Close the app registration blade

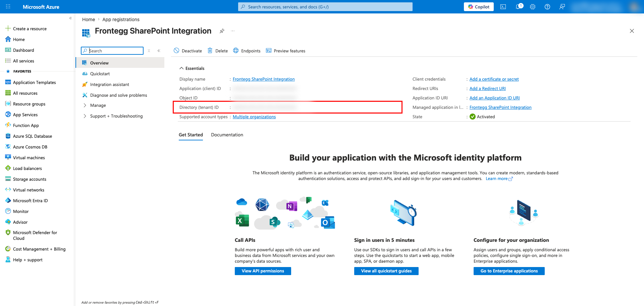[632, 31]
